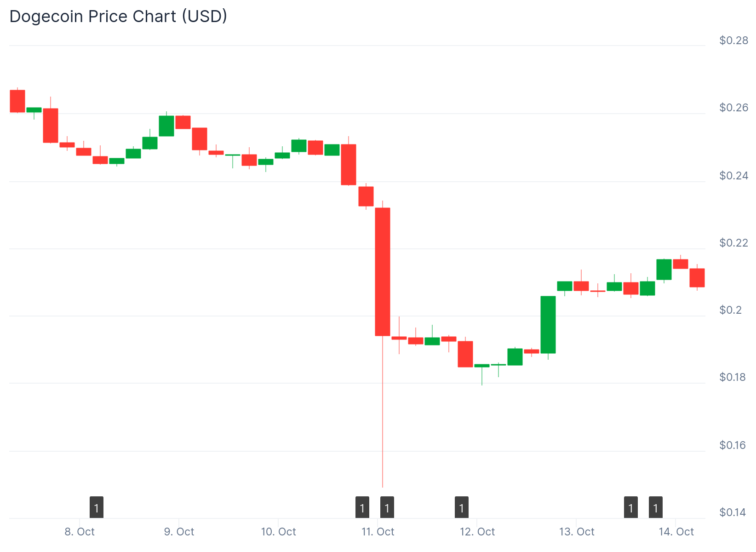This screenshot has height=552, width=756.
Task: Click the event marker just left of 11. Oct
Action: point(362,508)
